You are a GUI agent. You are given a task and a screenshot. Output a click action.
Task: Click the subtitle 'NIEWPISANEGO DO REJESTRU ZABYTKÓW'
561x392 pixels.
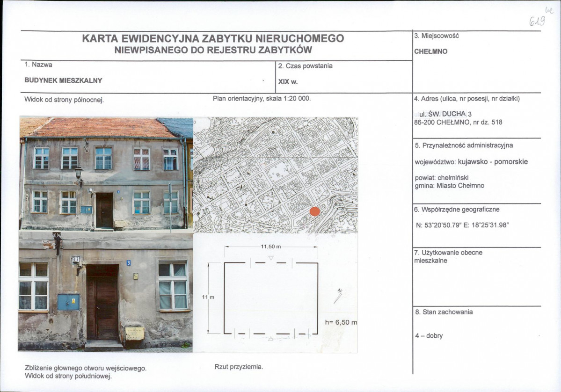213,50
